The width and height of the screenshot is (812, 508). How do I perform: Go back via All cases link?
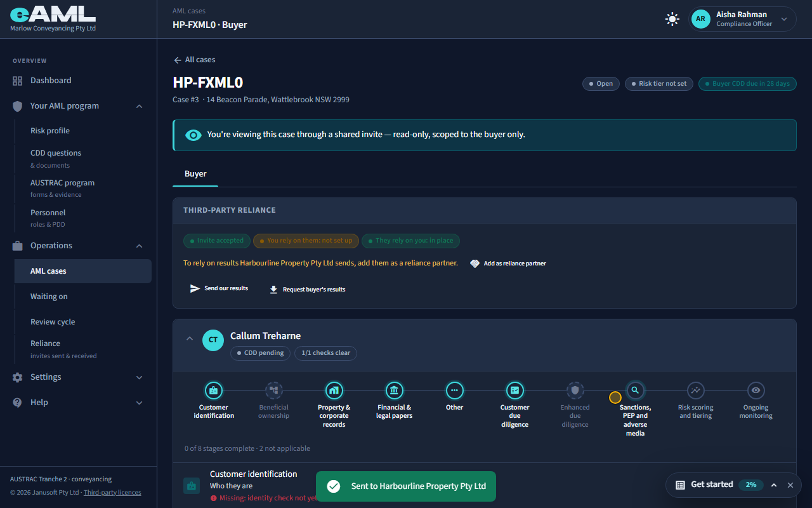tap(195, 60)
